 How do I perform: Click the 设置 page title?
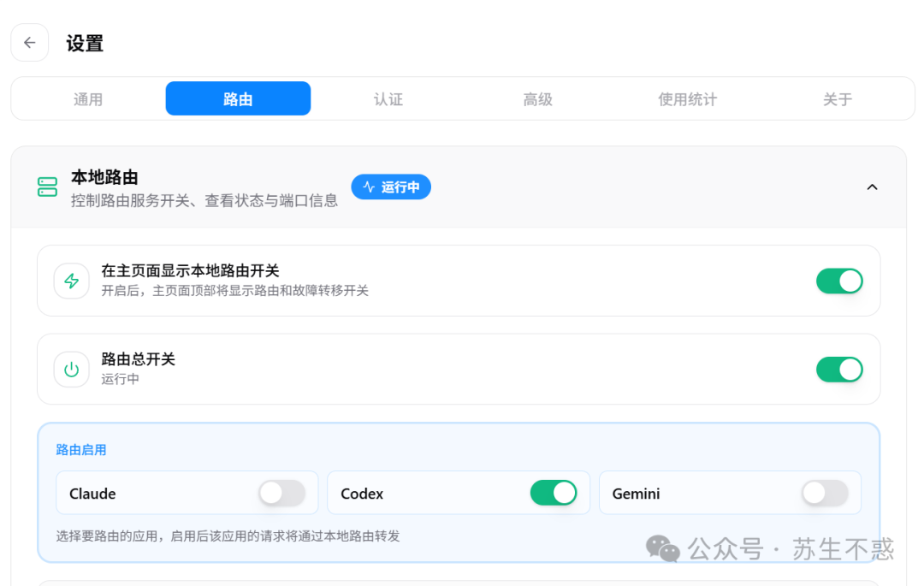[84, 43]
